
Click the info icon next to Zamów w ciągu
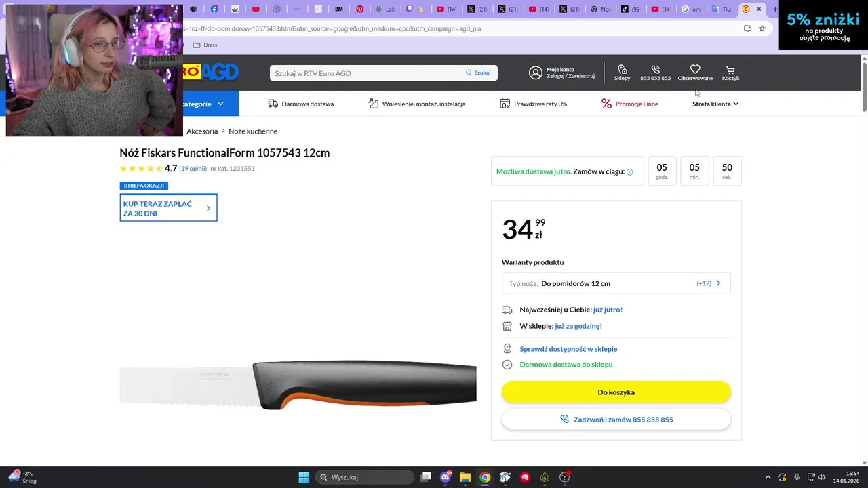pos(629,172)
